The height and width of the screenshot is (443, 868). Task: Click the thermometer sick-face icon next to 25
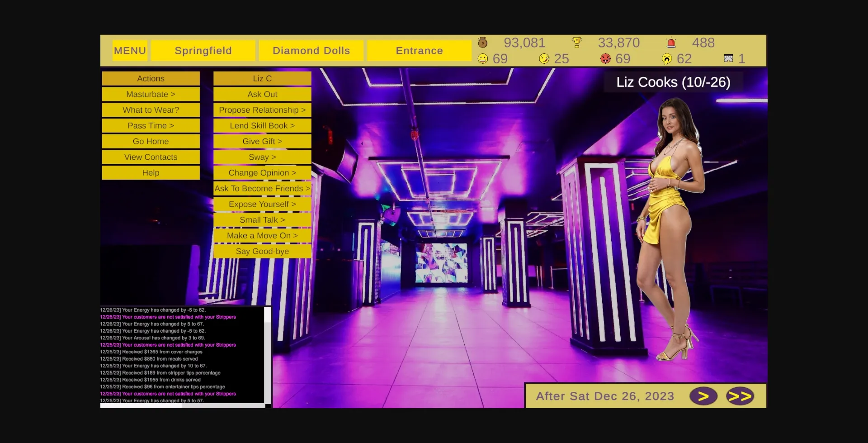coord(544,58)
